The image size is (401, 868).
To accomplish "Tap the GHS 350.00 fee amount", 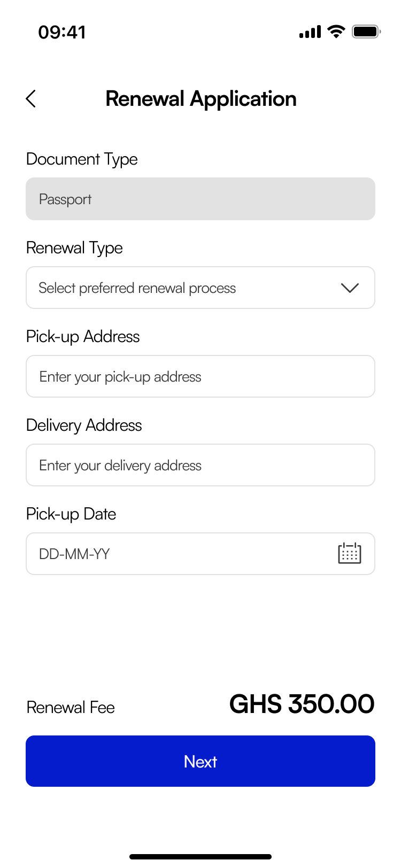I will (302, 704).
